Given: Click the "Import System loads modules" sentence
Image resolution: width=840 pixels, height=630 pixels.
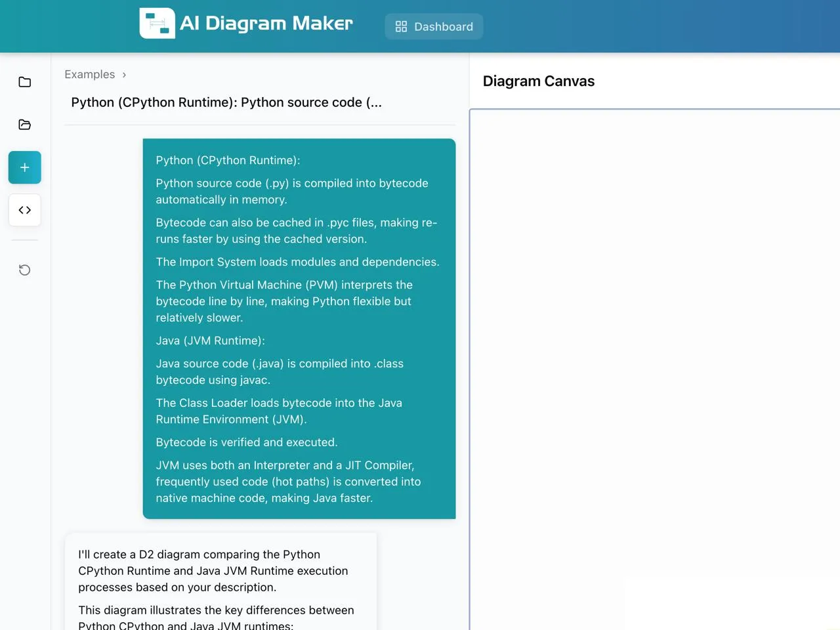Looking at the screenshot, I should (x=297, y=262).
